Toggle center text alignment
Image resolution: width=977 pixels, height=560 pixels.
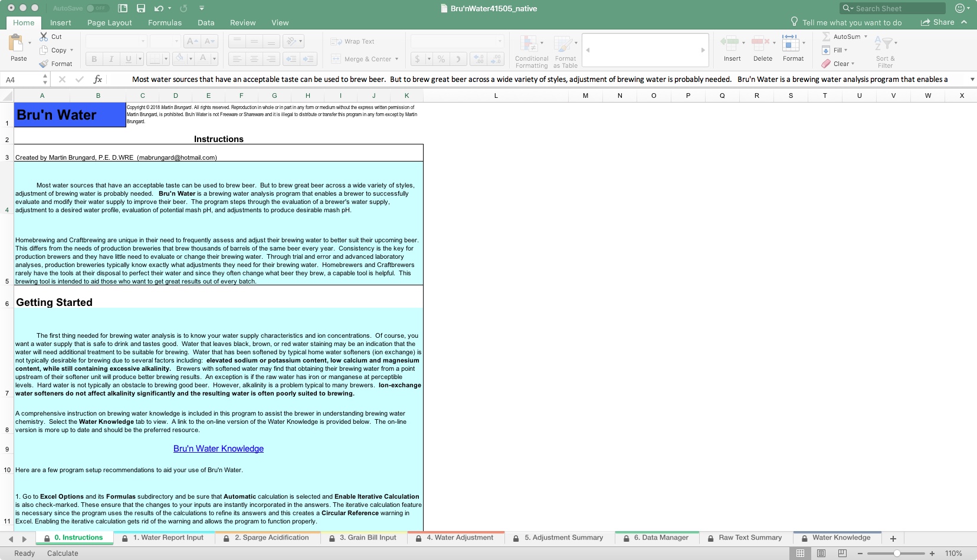click(254, 59)
